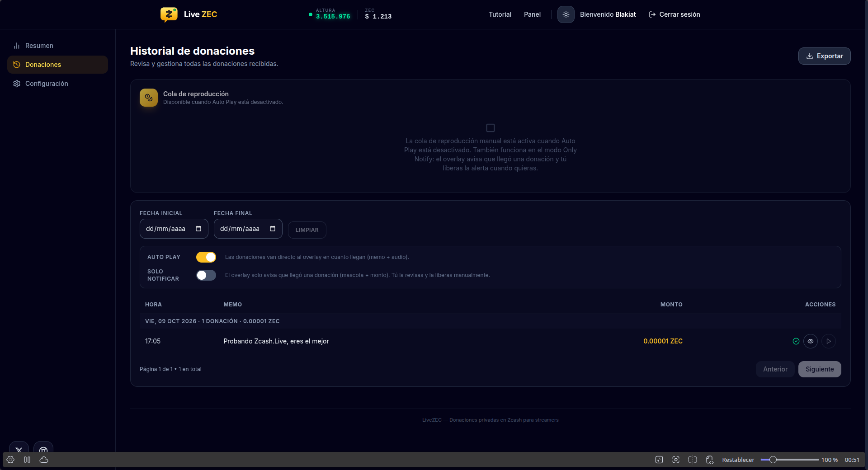Select Donaciones in the sidebar
868x470 pixels.
click(57, 65)
